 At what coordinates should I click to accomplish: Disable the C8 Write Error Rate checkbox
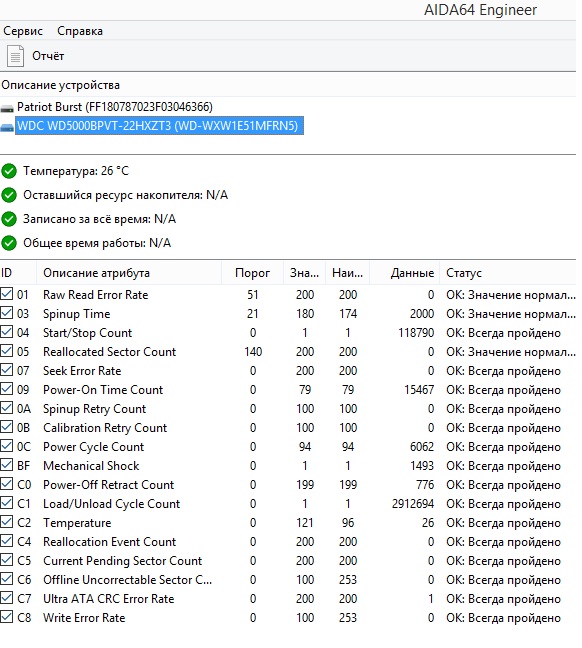point(7,617)
